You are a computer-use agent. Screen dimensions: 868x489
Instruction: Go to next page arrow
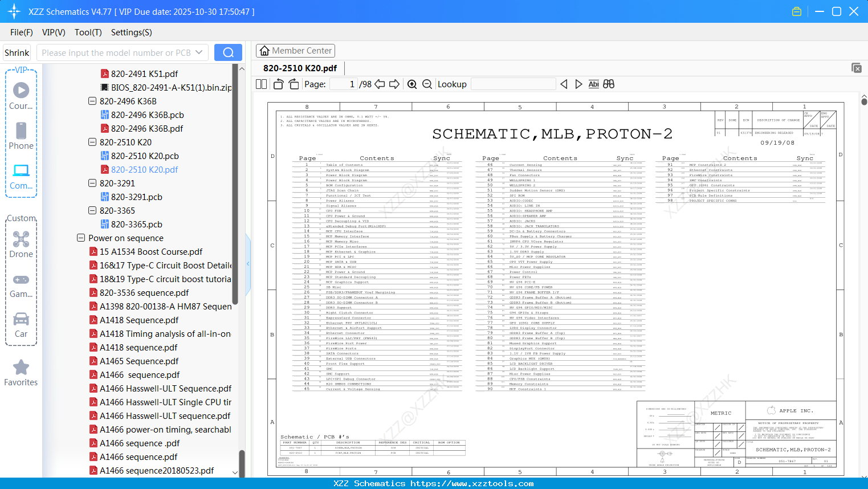point(394,84)
